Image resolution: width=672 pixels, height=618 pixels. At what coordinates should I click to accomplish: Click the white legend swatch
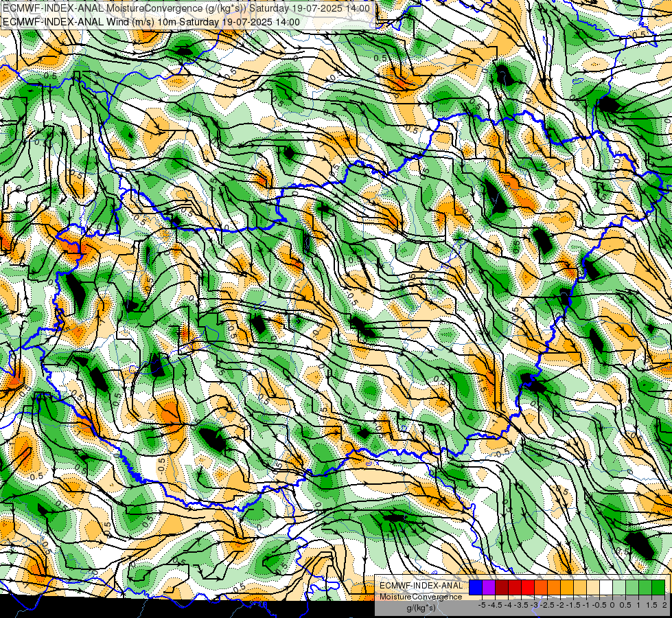(606, 587)
